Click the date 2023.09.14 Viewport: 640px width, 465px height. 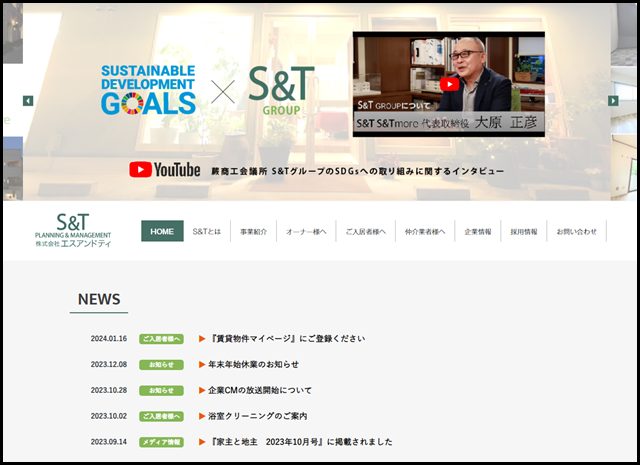[109, 442]
